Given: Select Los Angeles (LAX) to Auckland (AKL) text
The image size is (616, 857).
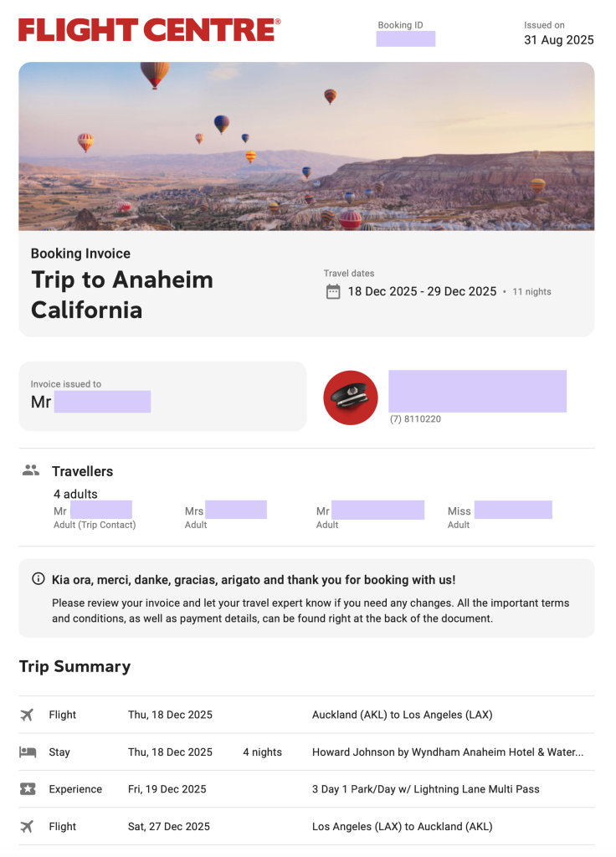Looking at the screenshot, I should (x=402, y=827).
